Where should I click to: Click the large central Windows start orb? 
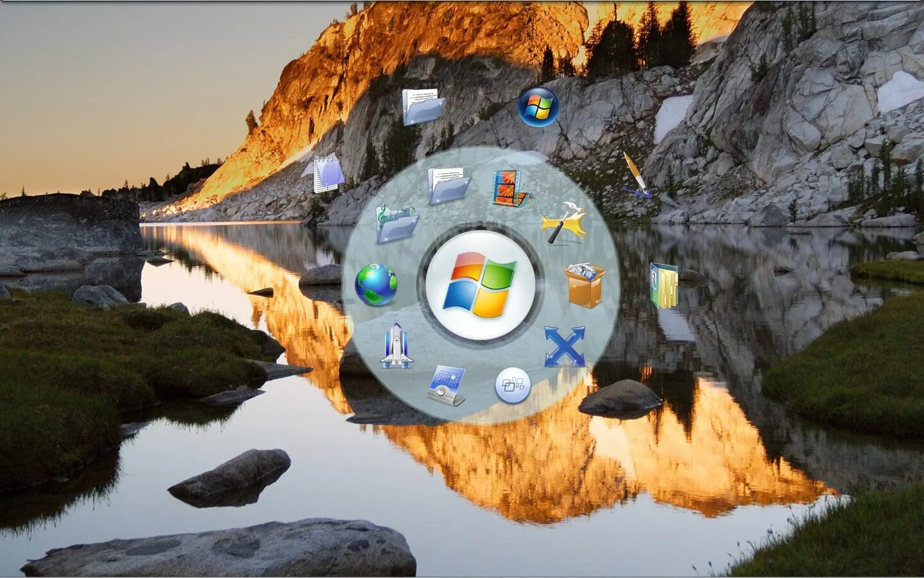pyautogui.click(x=480, y=285)
